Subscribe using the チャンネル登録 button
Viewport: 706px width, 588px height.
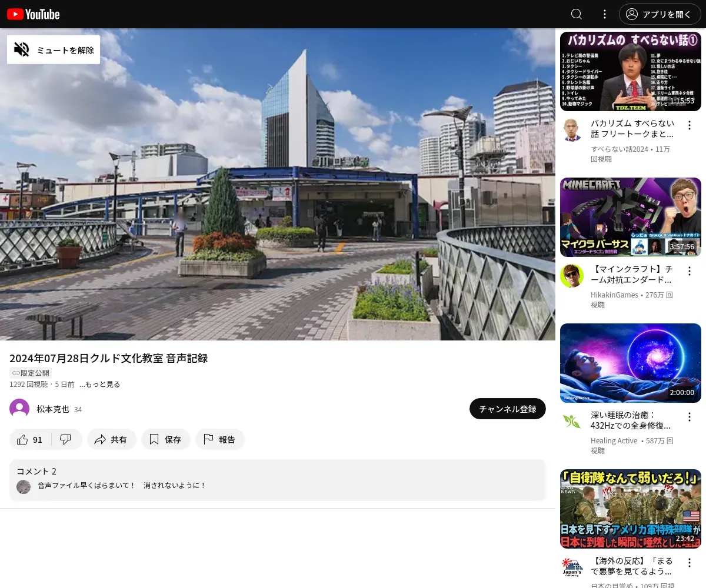[508, 409]
